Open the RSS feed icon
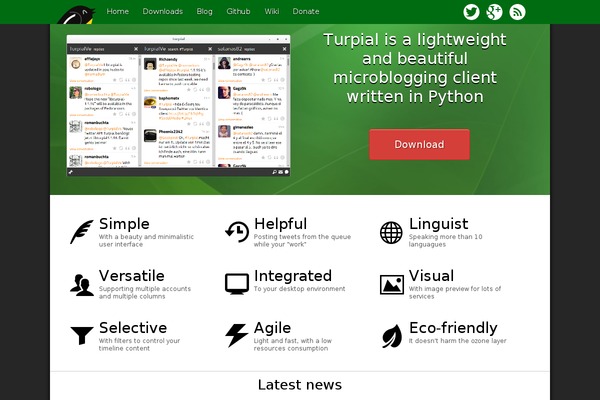 (x=517, y=12)
